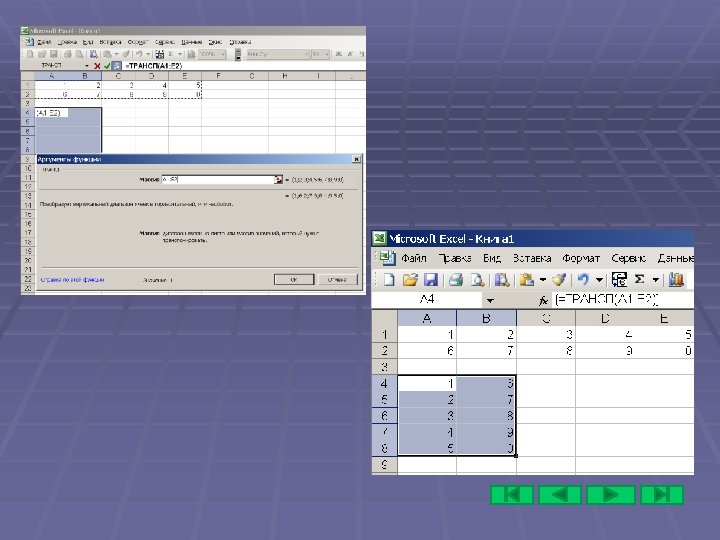Image resolution: width=720 pixels, height=540 pixels.
Task: Click New document icon in larger Excel window
Action: (x=389, y=280)
